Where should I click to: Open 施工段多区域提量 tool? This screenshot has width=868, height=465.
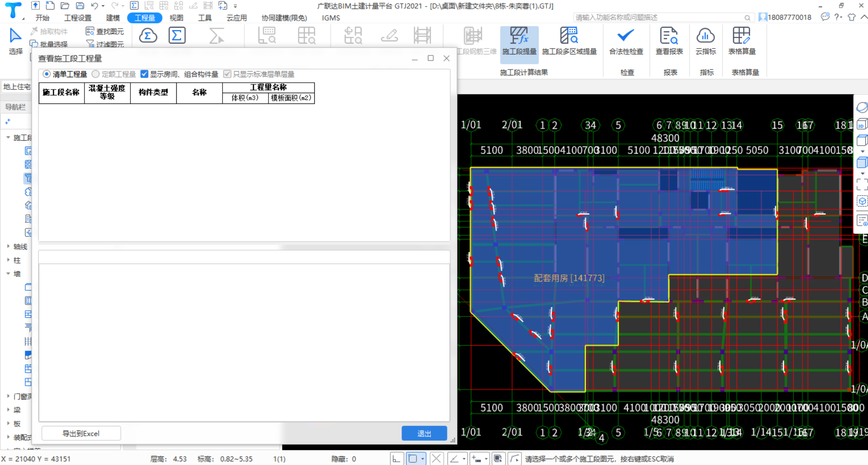569,41
